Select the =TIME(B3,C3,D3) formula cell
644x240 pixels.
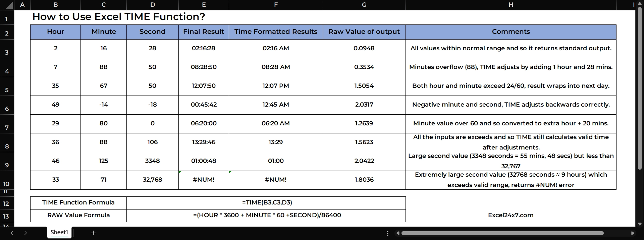(x=266, y=203)
